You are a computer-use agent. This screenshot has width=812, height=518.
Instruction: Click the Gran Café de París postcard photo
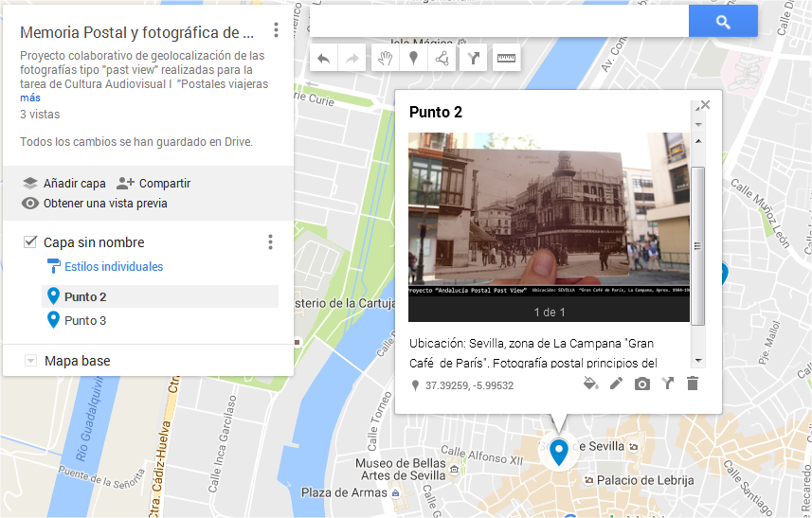click(549, 215)
